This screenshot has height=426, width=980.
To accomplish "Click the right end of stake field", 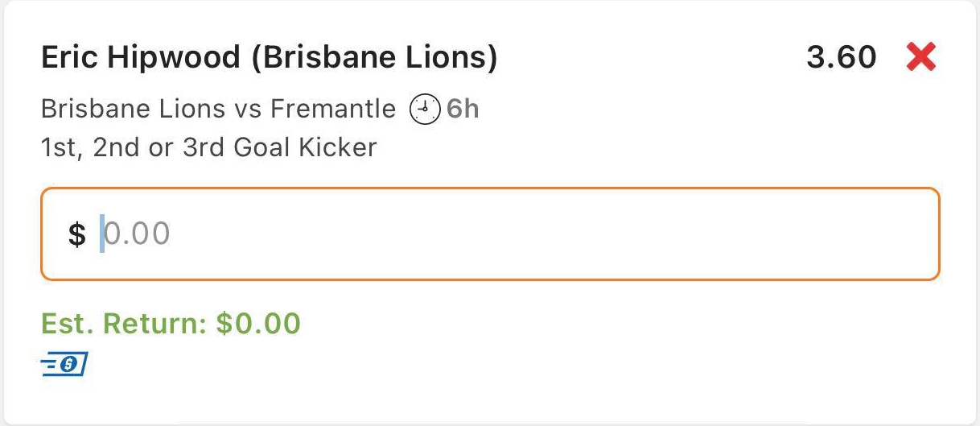I will pos(909,234).
